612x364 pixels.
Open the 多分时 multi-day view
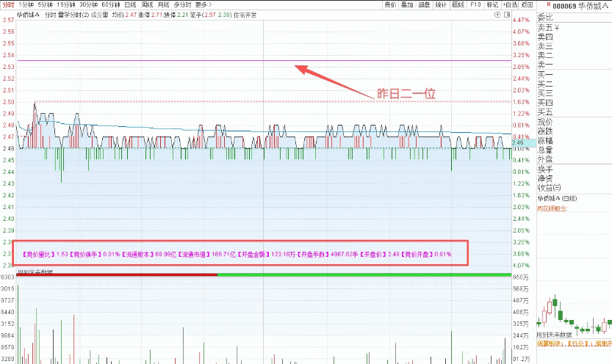pyautogui.click(x=182, y=4)
